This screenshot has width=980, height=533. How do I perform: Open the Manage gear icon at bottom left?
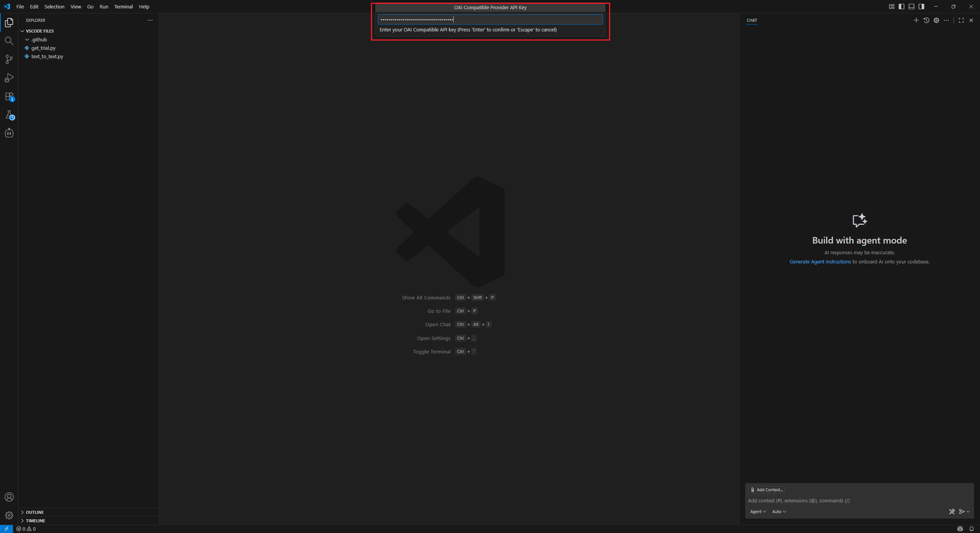pyautogui.click(x=9, y=515)
